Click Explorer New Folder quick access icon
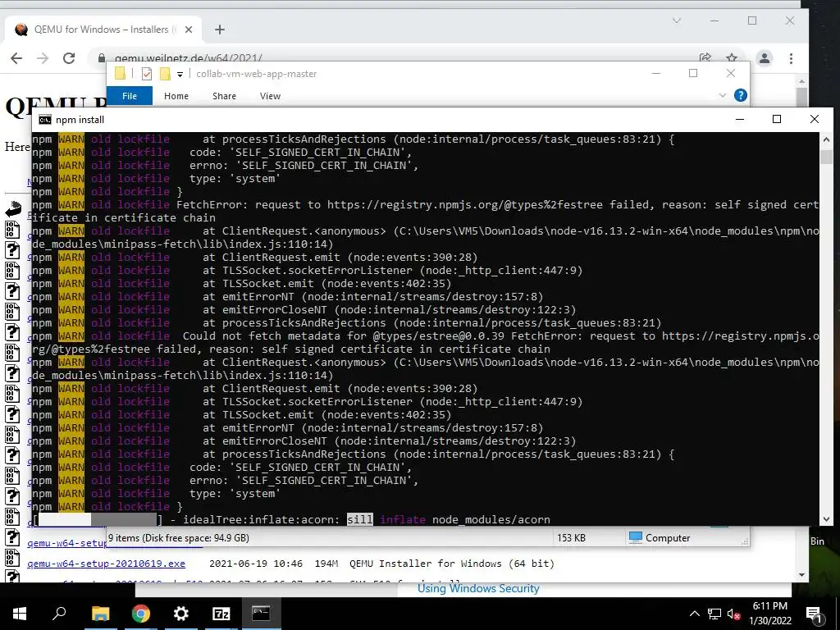 tap(165, 74)
